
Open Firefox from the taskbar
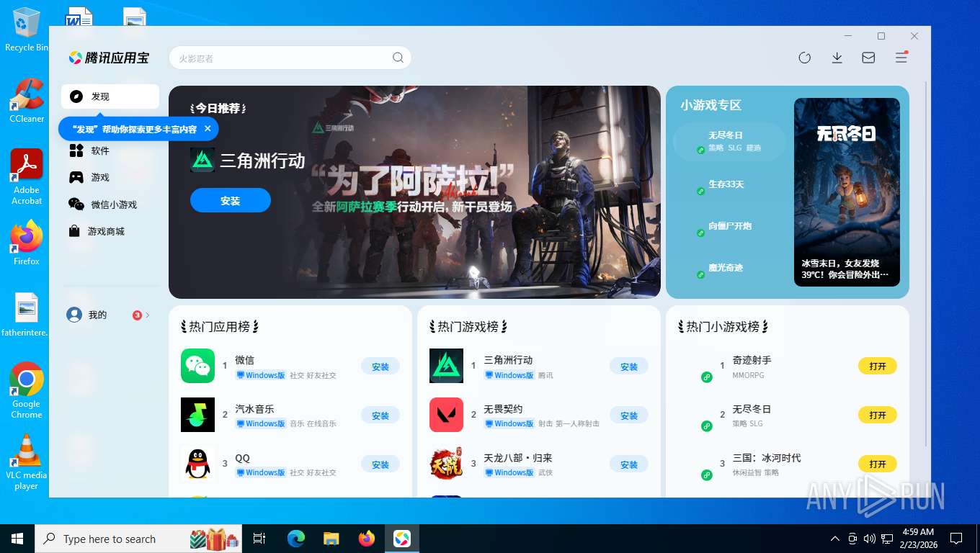[x=367, y=539]
